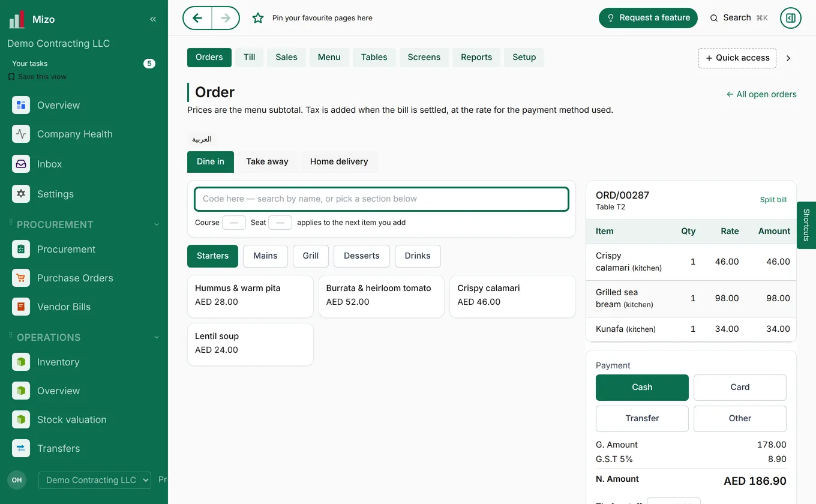Open the Till tab
The height and width of the screenshot is (504, 816).
point(250,58)
